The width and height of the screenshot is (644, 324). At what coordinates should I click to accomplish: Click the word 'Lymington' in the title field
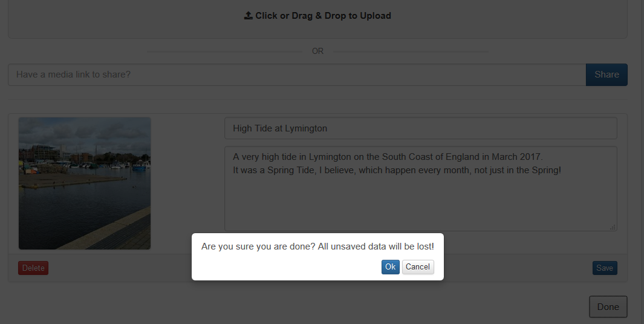tap(306, 128)
